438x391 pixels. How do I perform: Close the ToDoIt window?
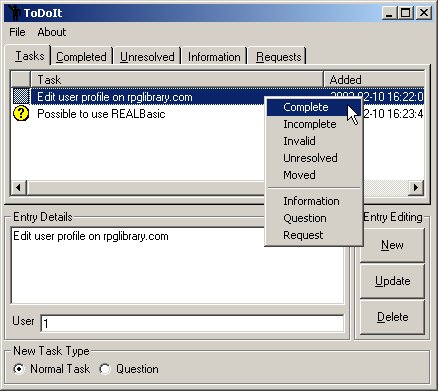[424, 13]
